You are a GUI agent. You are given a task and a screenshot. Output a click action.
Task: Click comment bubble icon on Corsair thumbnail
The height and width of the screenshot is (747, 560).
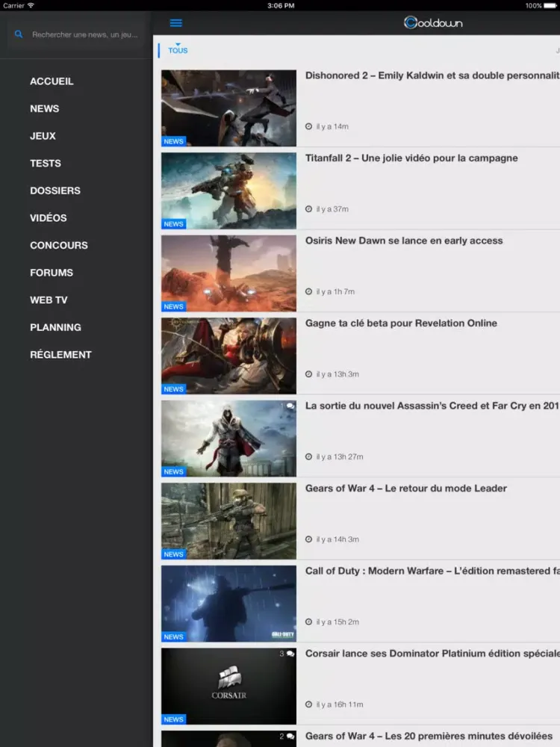click(x=290, y=654)
